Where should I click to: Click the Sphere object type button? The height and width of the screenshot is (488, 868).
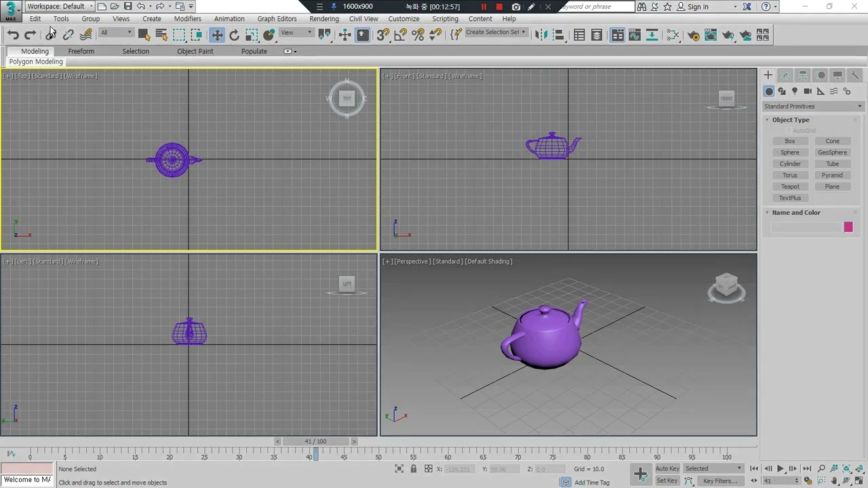click(x=790, y=152)
